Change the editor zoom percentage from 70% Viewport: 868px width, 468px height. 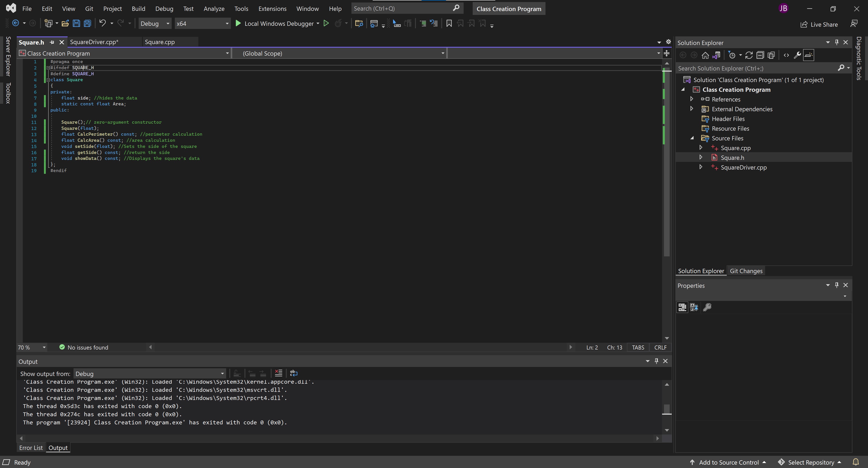coord(31,347)
